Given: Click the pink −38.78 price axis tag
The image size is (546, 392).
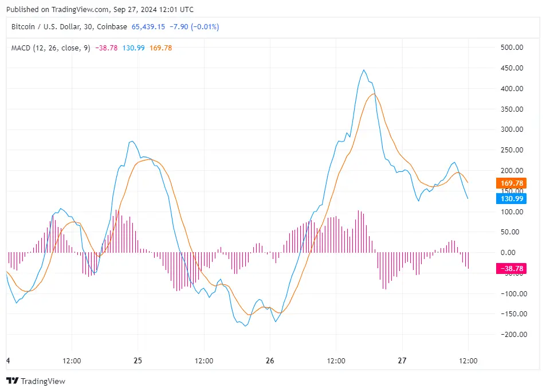Looking at the screenshot, I should pos(510,268).
